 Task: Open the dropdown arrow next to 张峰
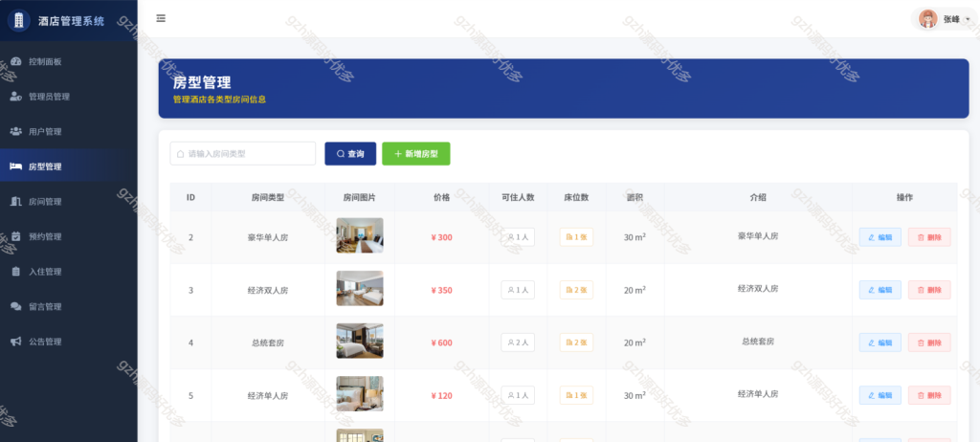[969, 20]
